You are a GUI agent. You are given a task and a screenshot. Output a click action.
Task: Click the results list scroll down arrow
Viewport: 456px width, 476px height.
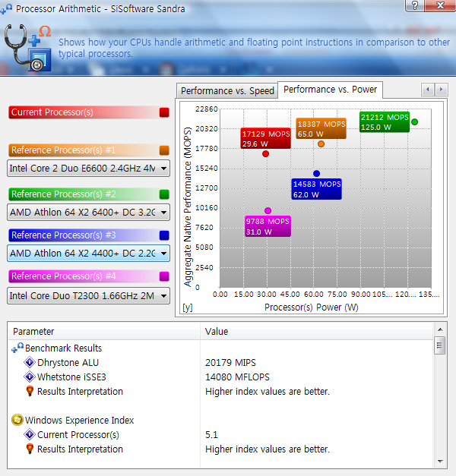[x=440, y=462]
